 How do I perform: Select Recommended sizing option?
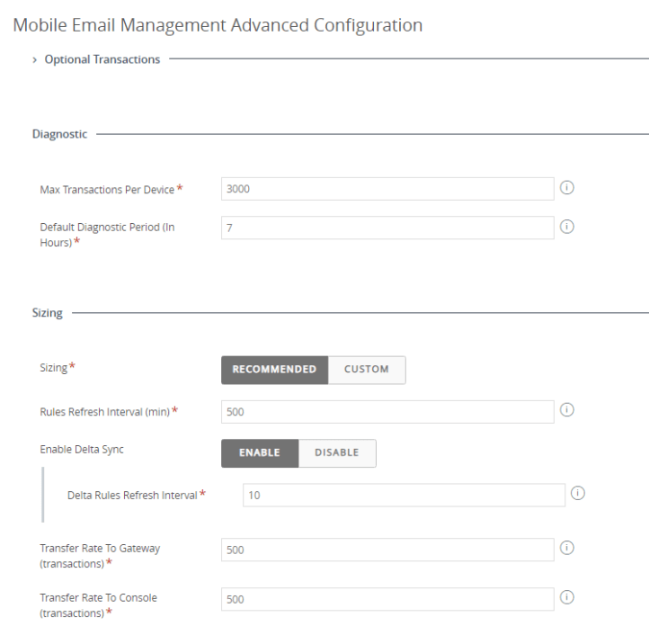274,370
